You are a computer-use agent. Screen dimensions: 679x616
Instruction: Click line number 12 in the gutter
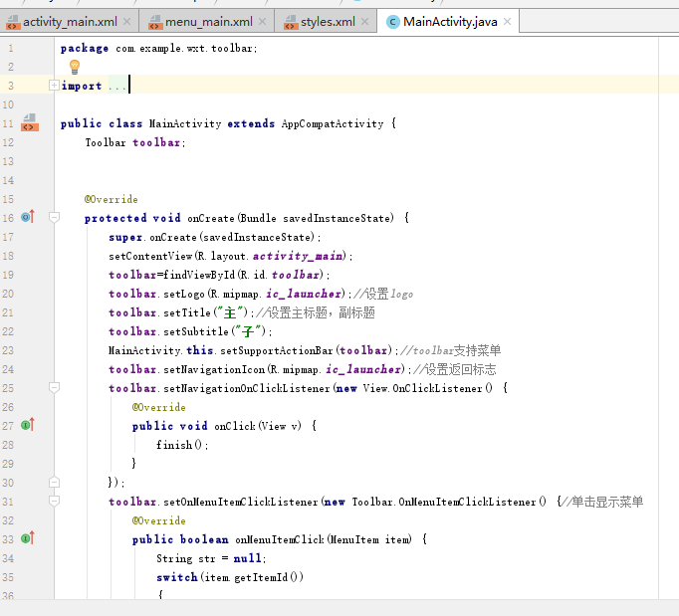point(8,142)
